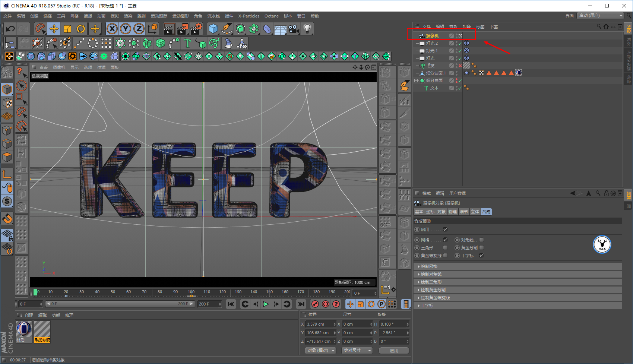Open the 对象 (相对) dropdown
633x364 pixels.
click(x=321, y=351)
